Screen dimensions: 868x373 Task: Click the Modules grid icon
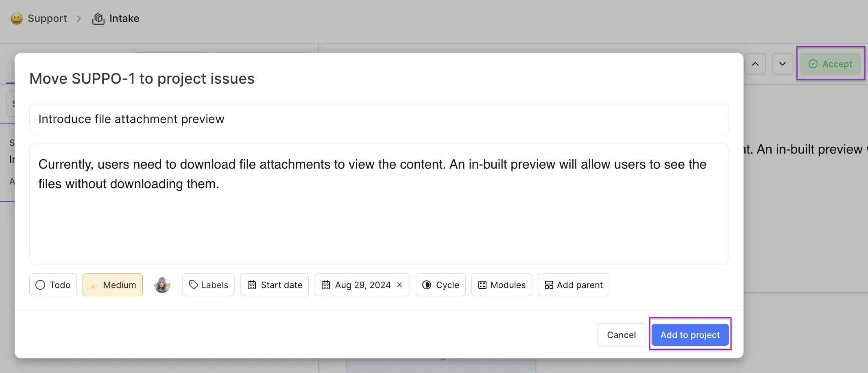coord(482,285)
